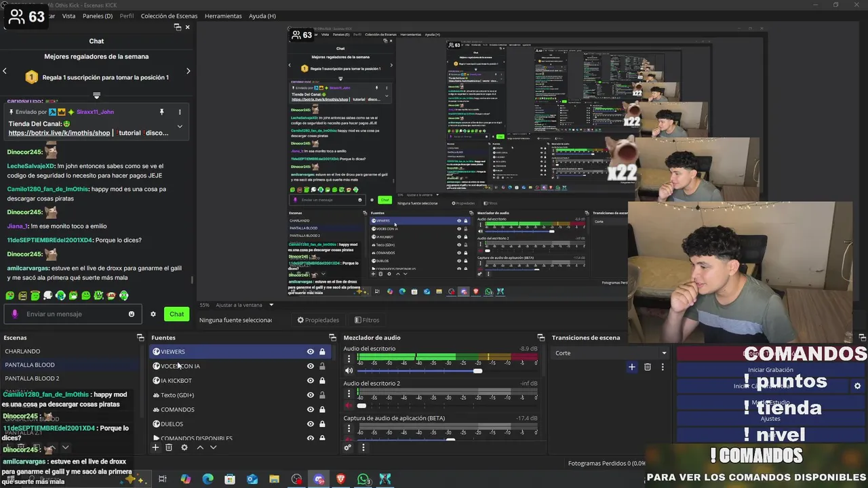The width and height of the screenshot is (868, 488).
Task: Open the Colección de Escenas menu
Action: pos(169,16)
